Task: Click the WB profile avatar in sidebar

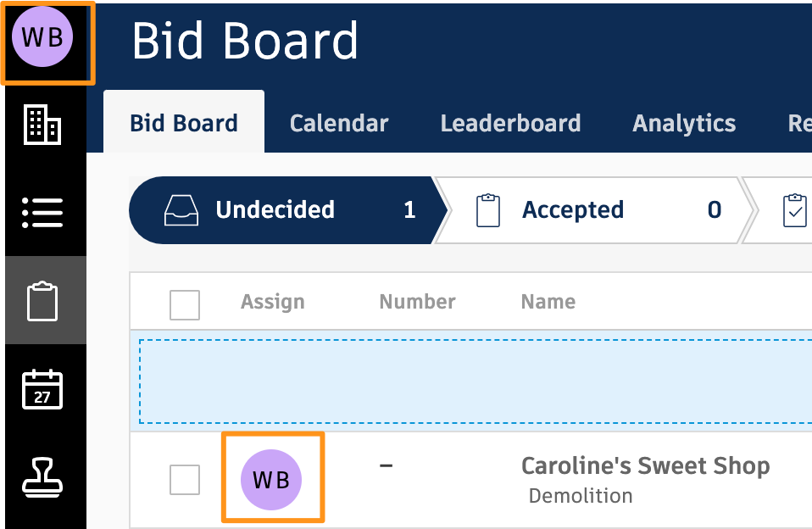Action: (x=42, y=38)
